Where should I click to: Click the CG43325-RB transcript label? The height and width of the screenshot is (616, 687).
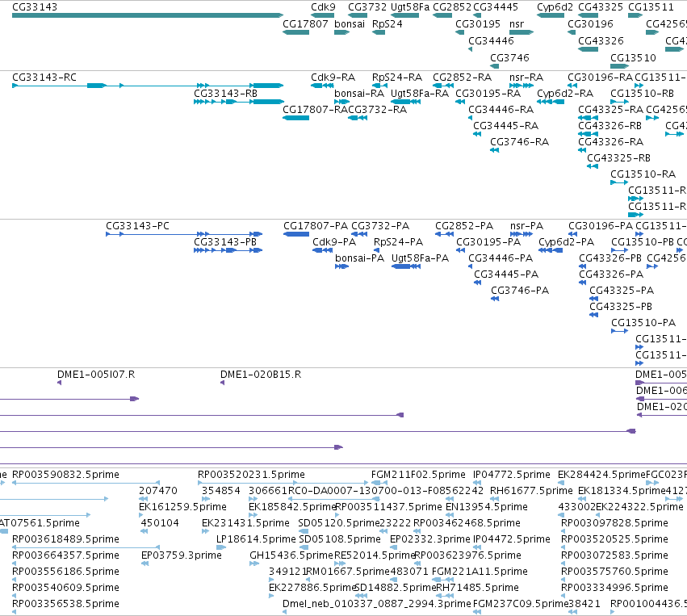click(x=618, y=158)
